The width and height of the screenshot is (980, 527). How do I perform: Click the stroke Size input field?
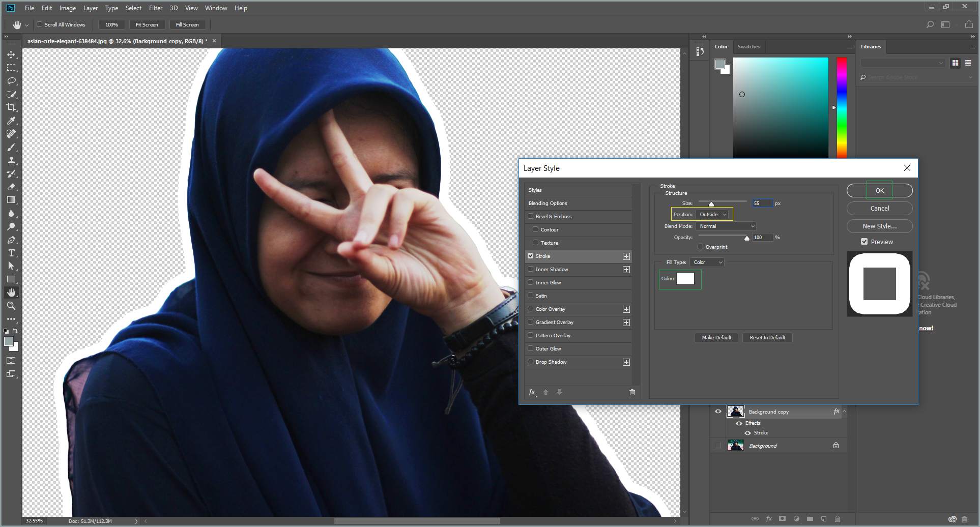pyautogui.click(x=762, y=203)
